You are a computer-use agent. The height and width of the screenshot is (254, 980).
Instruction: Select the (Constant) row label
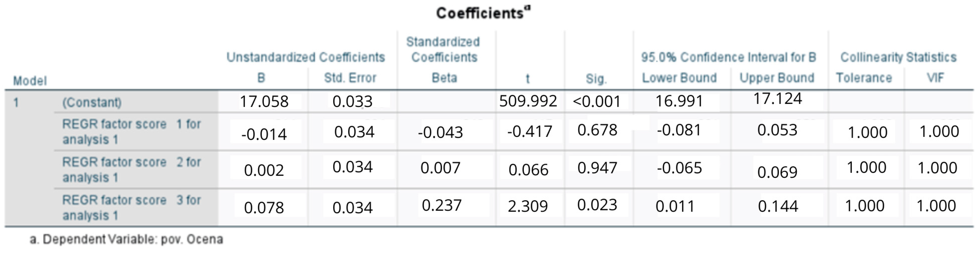[92, 102]
